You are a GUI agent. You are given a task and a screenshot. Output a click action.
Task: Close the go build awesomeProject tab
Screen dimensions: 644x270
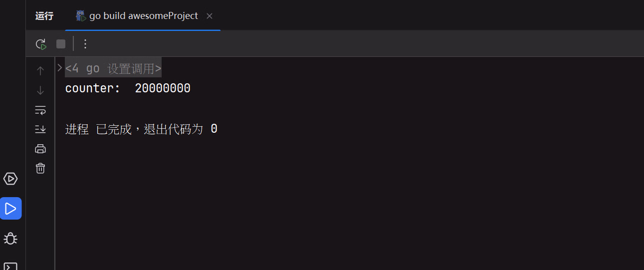point(210,16)
